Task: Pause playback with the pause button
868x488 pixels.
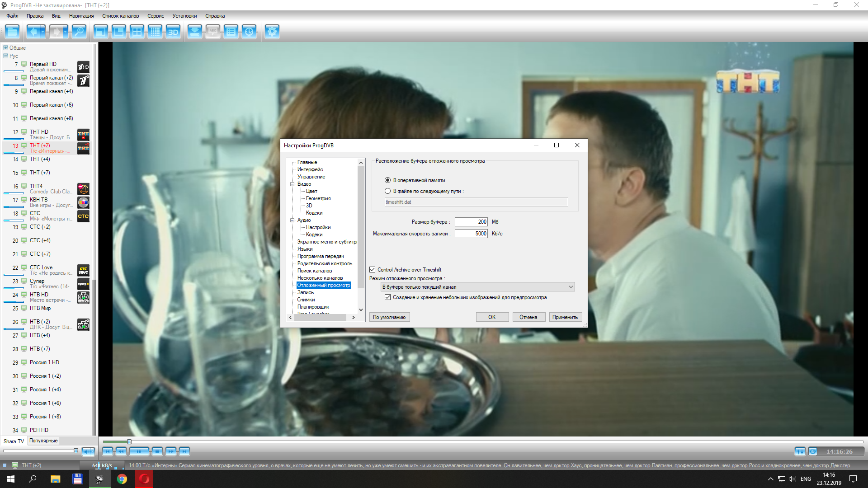Action: [139, 451]
